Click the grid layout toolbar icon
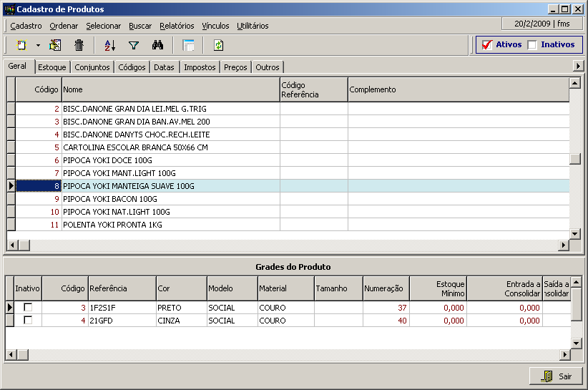 [x=188, y=45]
